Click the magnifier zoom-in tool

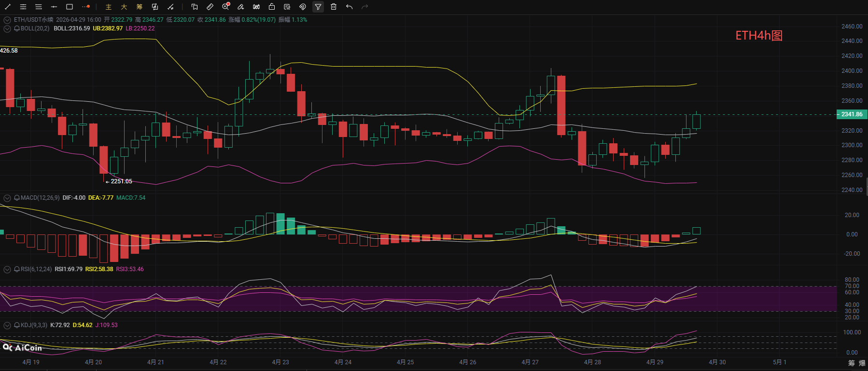[225, 7]
